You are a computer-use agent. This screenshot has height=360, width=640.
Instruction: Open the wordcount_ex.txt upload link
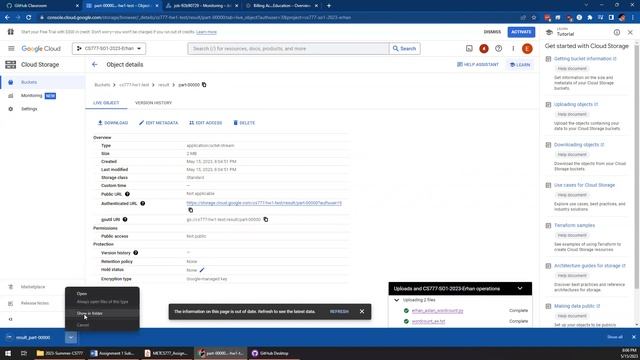pos(428,322)
